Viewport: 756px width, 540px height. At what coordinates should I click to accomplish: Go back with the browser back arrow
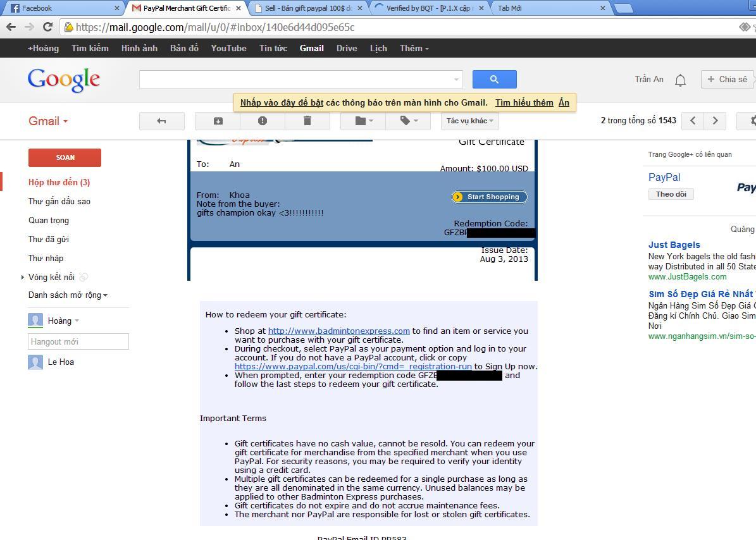pyautogui.click(x=11, y=27)
